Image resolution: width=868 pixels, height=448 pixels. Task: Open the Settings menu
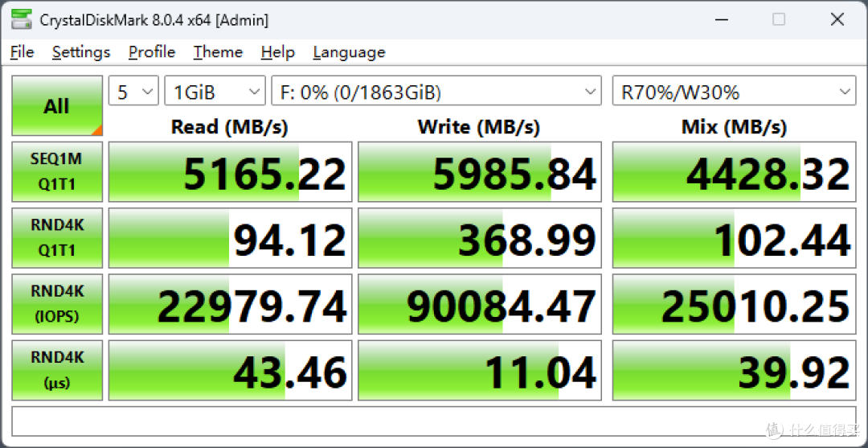click(x=81, y=52)
